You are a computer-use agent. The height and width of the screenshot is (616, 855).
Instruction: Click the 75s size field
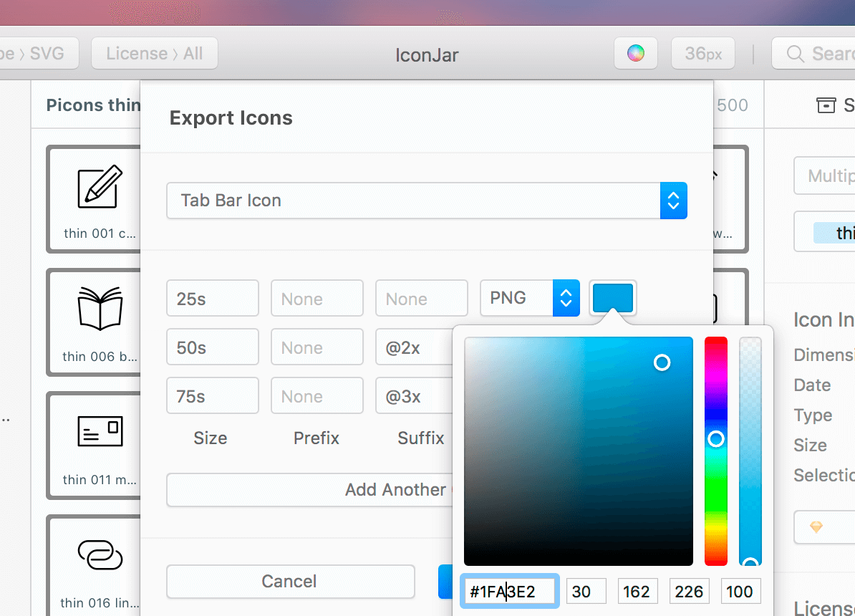click(213, 395)
